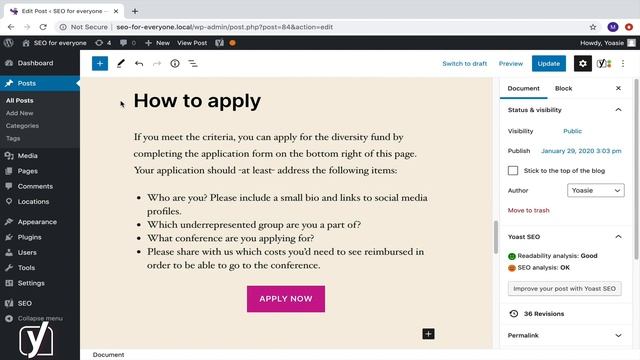Edit publish date January 29, 2020

pos(581,151)
